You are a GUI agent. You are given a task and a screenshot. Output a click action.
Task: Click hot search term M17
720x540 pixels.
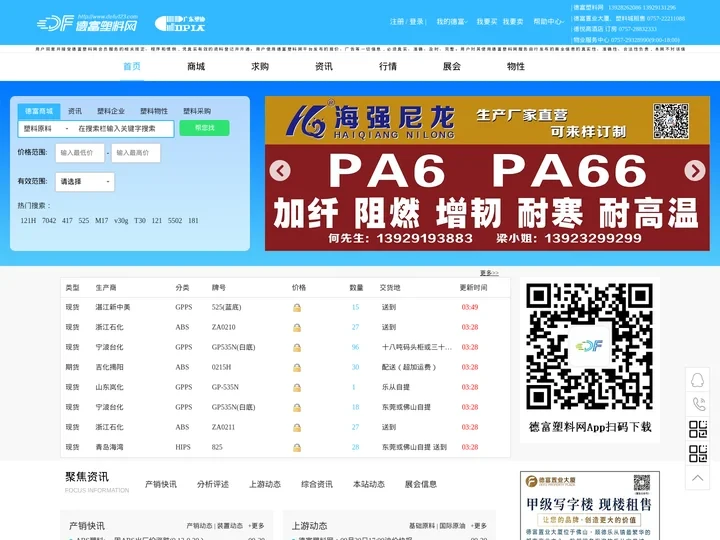click(x=101, y=221)
